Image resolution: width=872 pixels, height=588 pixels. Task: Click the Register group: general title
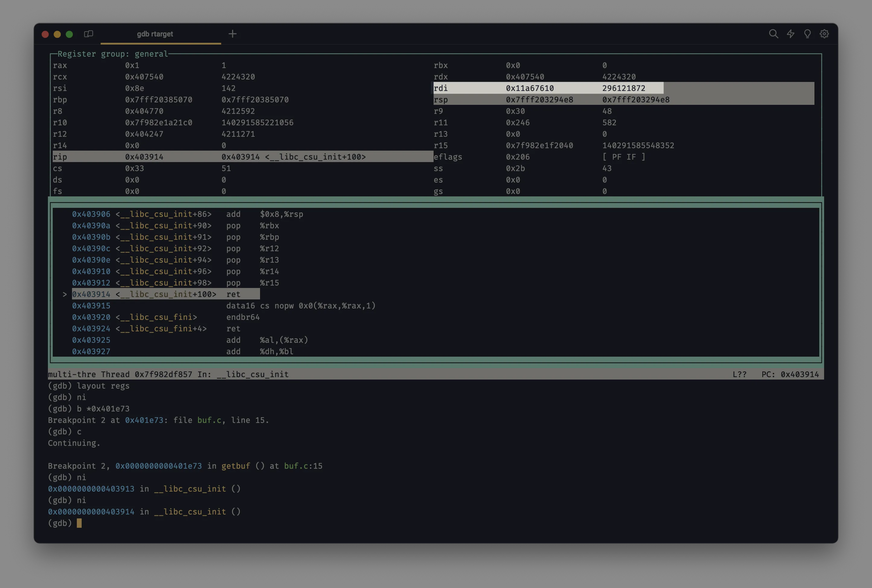point(112,54)
